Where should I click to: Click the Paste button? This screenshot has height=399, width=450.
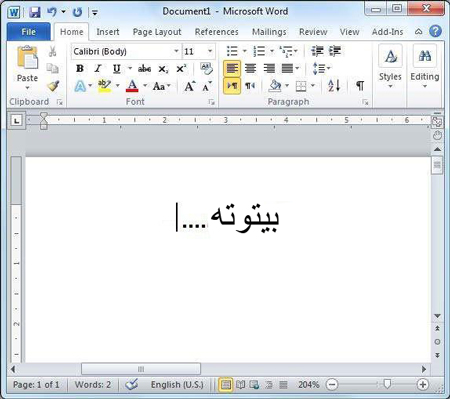(27, 68)
